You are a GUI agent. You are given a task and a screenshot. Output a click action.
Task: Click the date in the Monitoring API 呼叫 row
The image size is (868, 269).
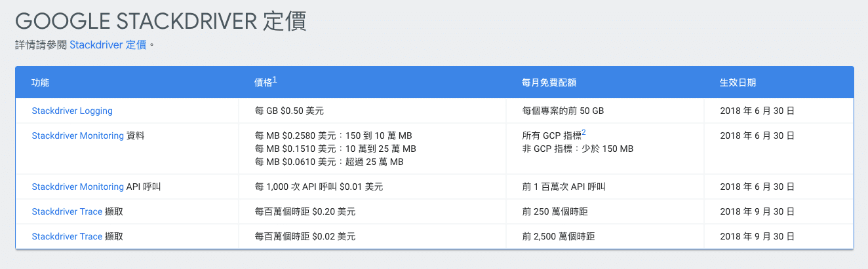[x=757, y=187]
